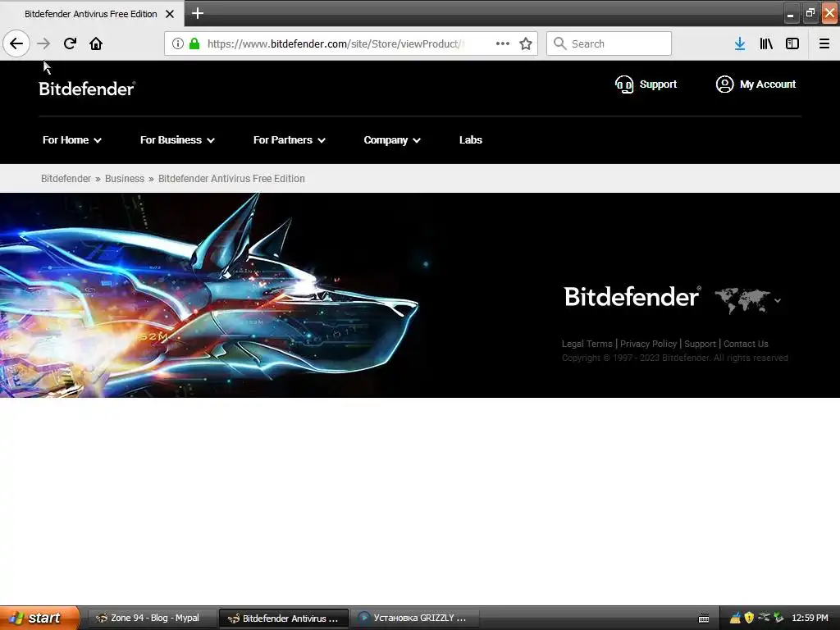Click the My Account user icon
Image resolution: width=840 pixels, height=630 pixels.
724,84
